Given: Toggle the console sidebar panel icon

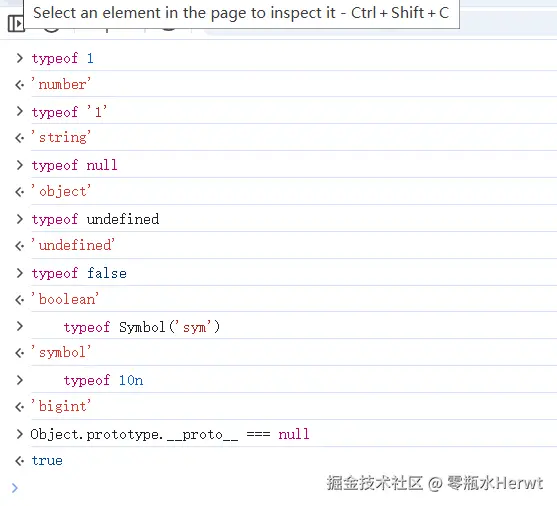Looking at the screenshot, I should (15, 24).
